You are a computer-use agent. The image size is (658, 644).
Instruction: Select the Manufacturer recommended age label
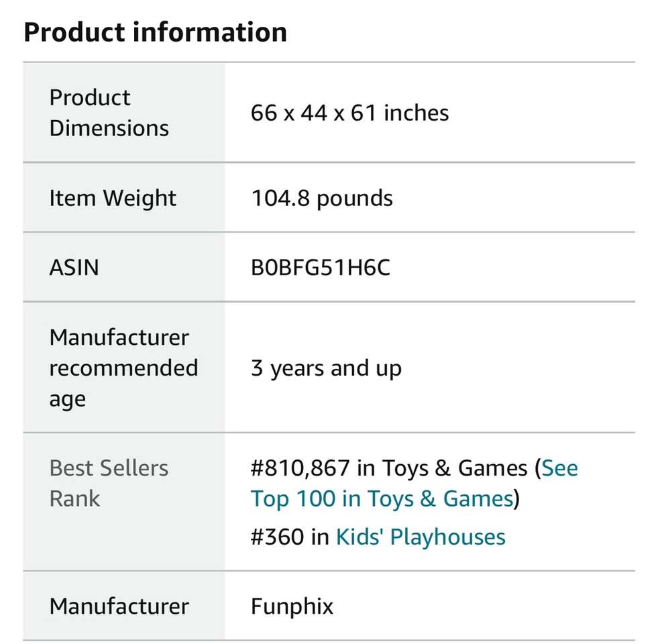(x=123, y=368)
